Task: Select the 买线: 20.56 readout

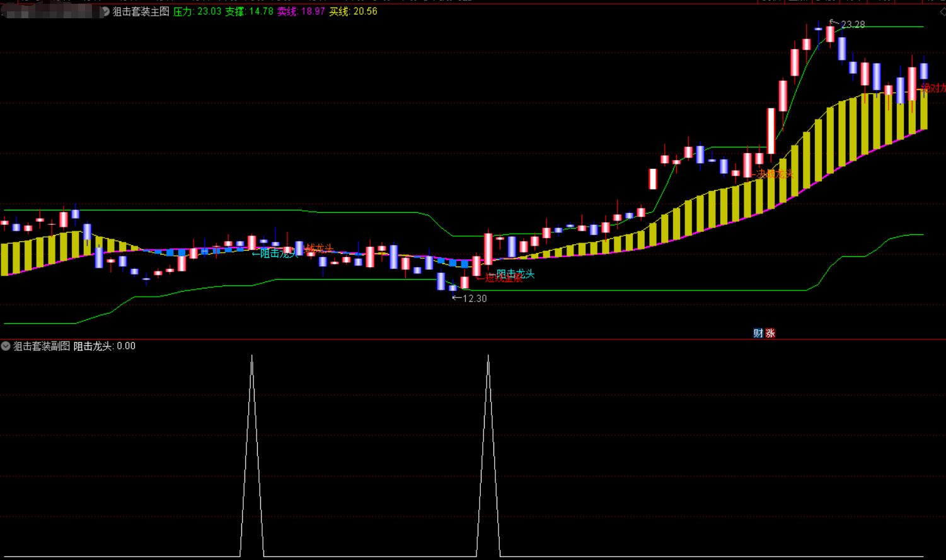Action: [353, 11]
